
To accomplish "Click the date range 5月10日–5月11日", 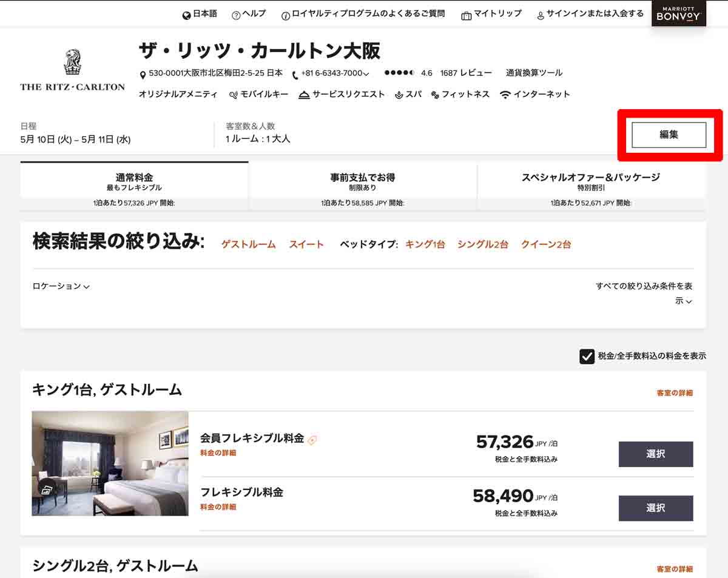I will point(75,139).
